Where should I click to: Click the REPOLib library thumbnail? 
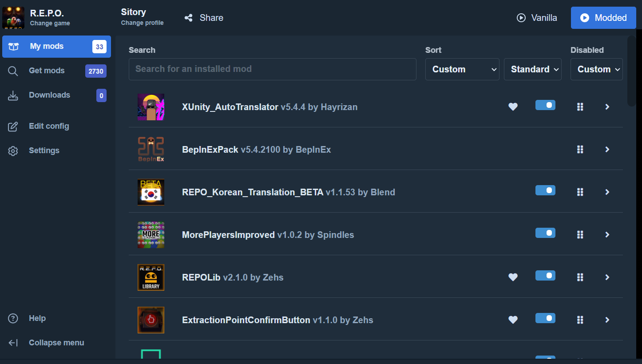pos(151,277)
